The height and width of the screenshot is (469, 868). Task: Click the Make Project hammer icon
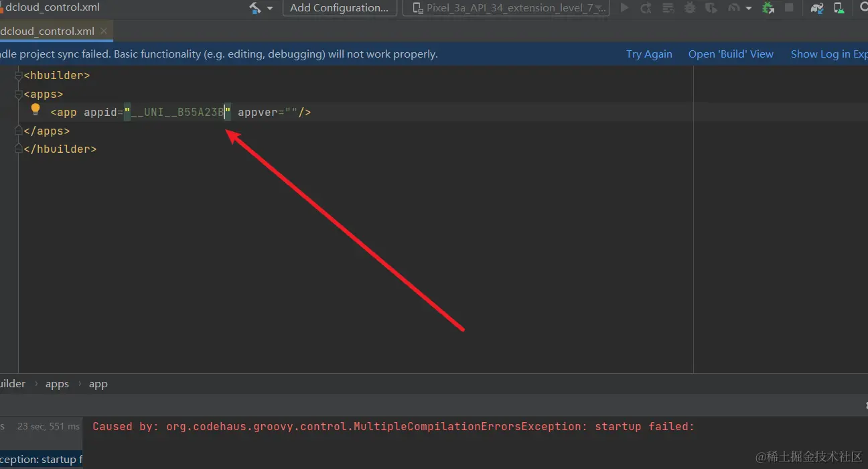pos(255,8)
